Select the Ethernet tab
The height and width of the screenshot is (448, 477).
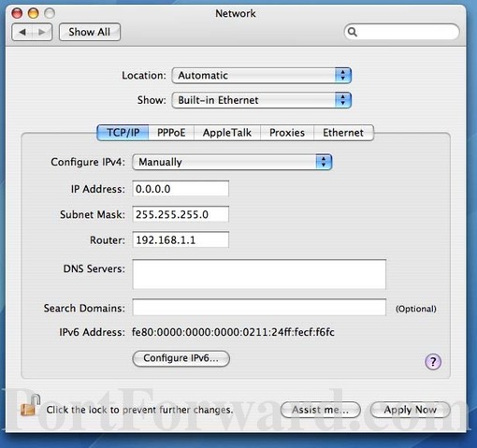(x=343, y=133)
